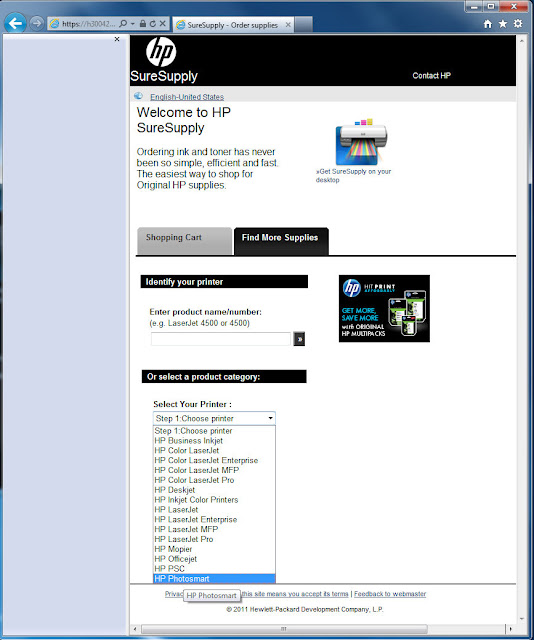
Task: Select HP LaserJet Pro option
Action: tap(214, 539)
